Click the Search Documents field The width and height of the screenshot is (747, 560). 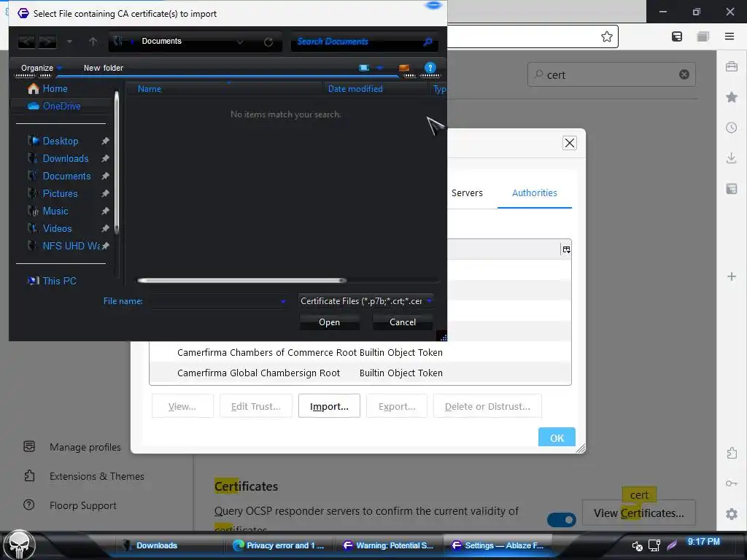(x=364, y=42)
